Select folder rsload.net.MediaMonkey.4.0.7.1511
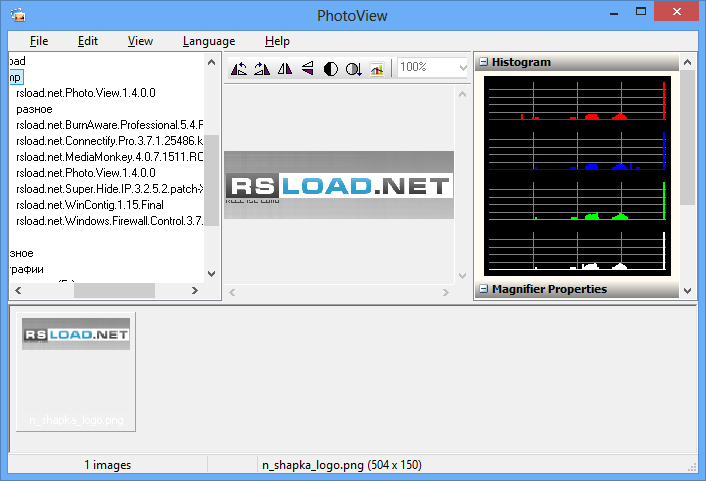 (109, 157)
